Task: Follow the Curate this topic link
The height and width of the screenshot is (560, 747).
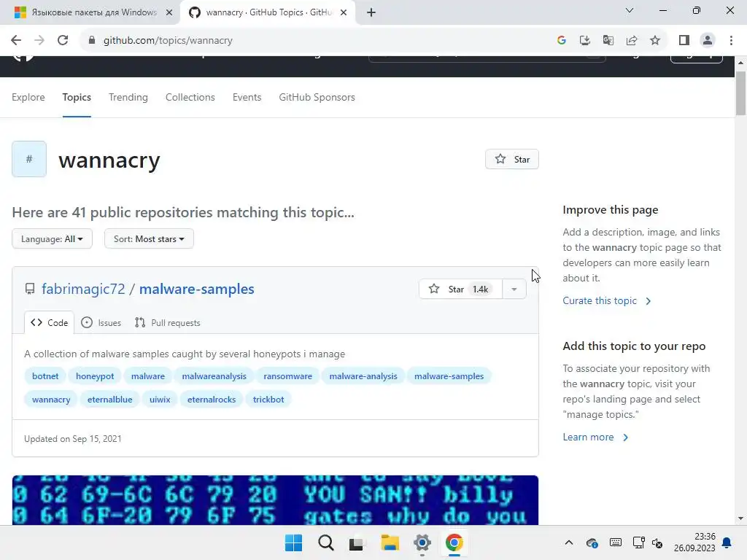Action: [x=607, y=300]
